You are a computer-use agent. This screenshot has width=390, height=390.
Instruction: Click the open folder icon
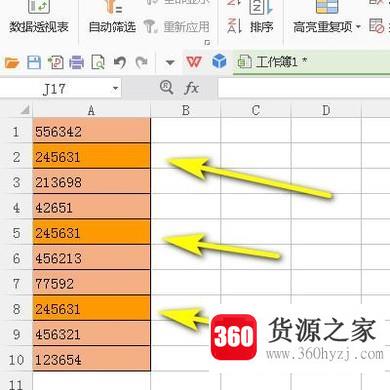coord(12,62)
